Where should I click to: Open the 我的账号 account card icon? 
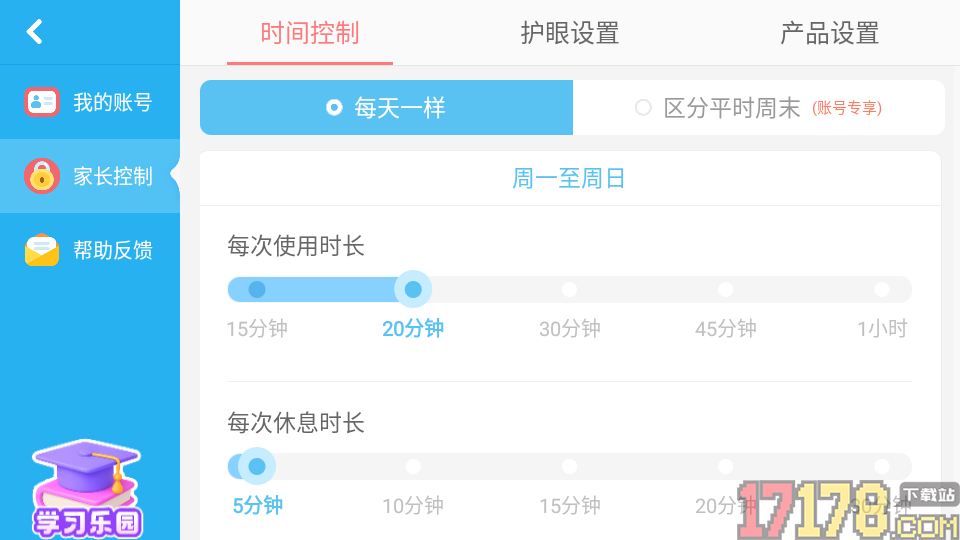(42, 102)
